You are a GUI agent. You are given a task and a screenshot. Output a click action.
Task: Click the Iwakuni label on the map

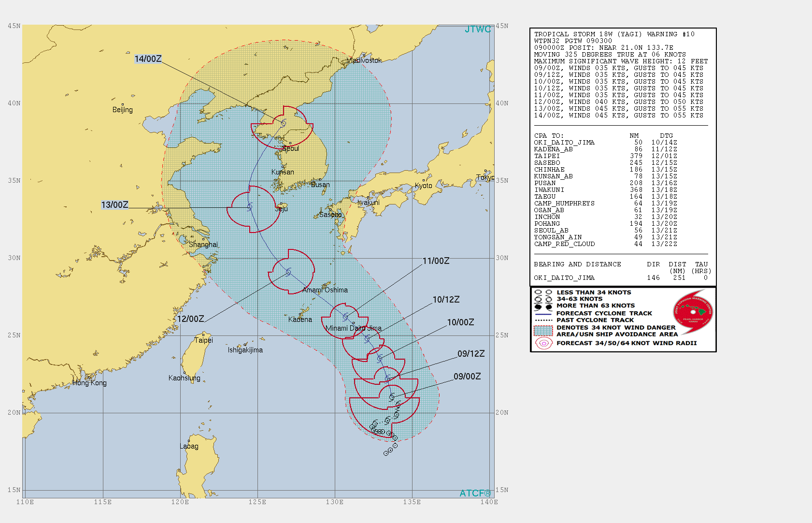tap(369, 203)
